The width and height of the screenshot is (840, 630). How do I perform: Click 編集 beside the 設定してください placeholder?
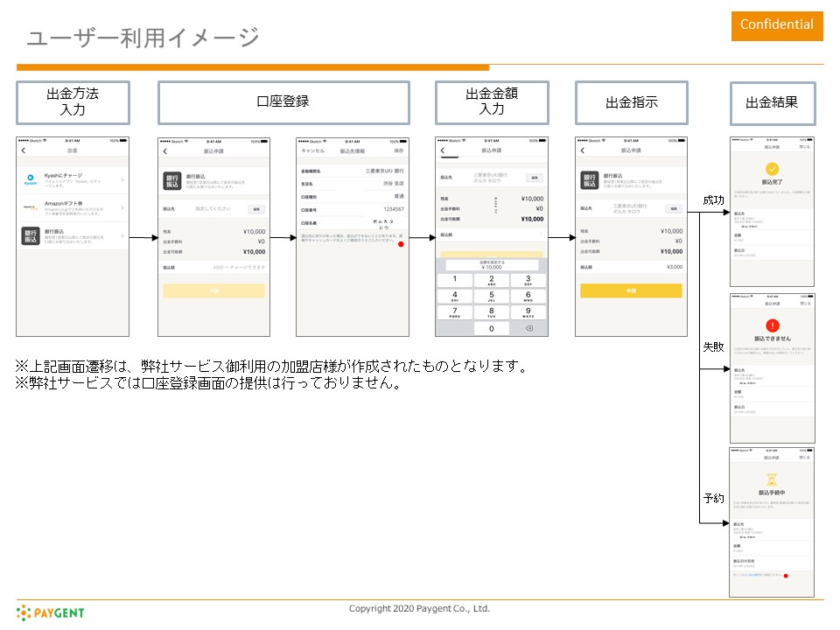(255, 209)
